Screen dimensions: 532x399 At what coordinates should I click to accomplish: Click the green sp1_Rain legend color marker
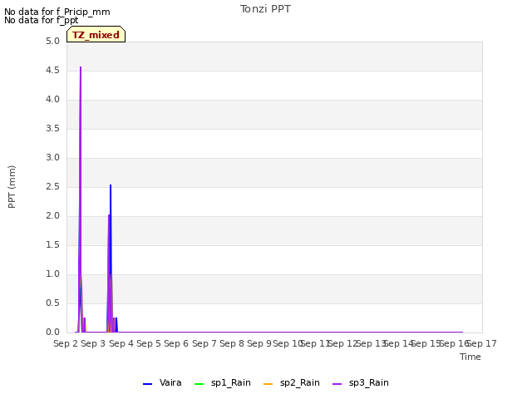[x=199, y=384]
